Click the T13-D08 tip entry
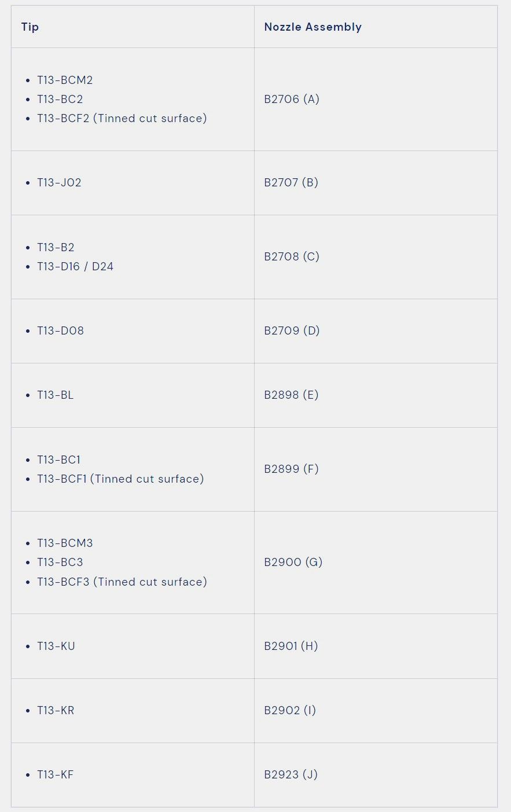 click(x=60, y=330)
